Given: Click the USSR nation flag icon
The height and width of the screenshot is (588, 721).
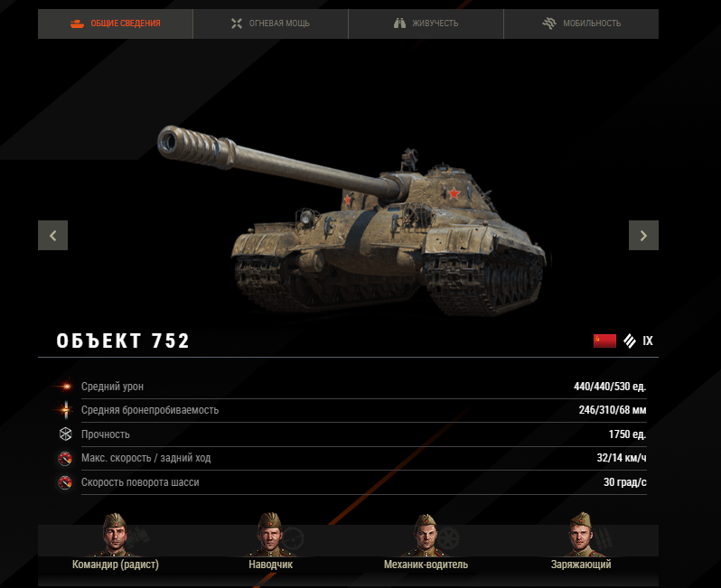Looking at the screenshot, I should pos(604,341).
